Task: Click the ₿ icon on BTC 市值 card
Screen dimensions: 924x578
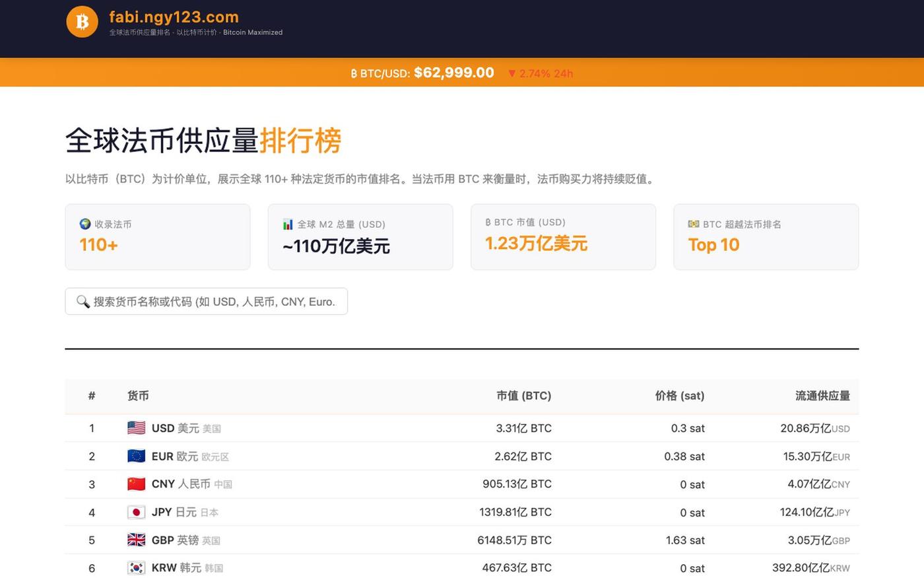Action: (x=488, y=223)
